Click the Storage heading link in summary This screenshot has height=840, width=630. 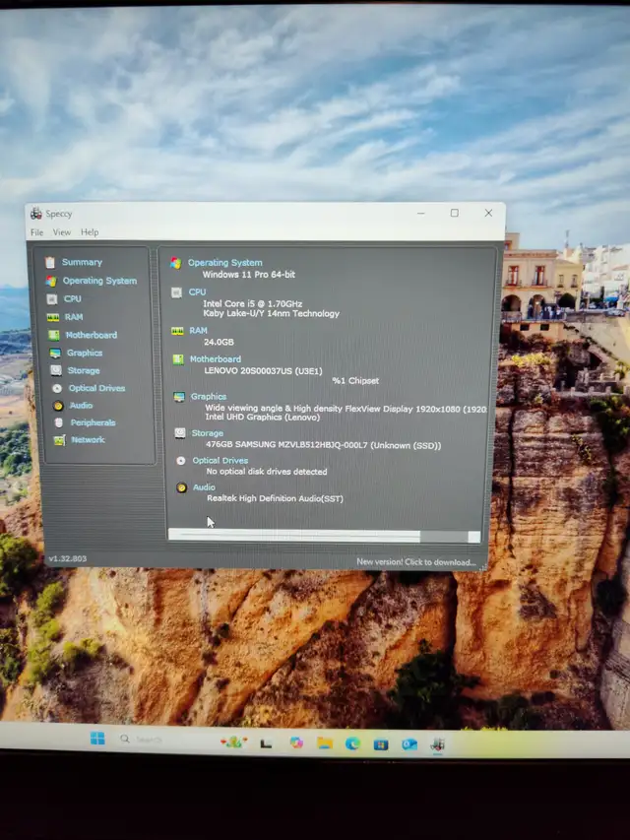tap(208, 433)
